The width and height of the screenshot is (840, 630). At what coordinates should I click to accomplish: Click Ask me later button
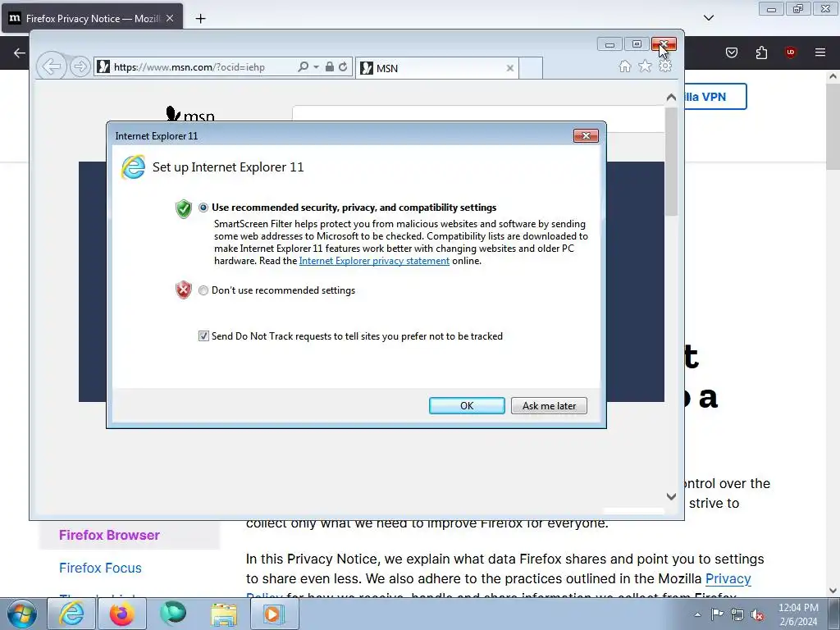tap(549, 405)
